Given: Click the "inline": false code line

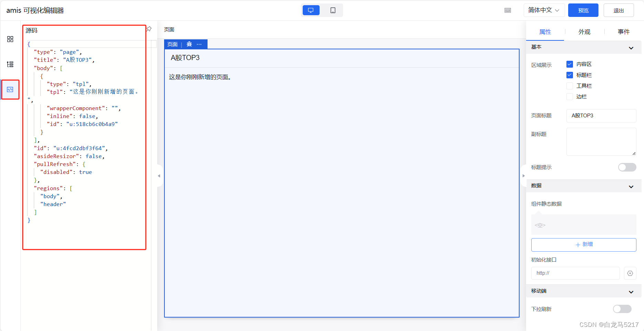Looking at the screenshot, I should click(x=72, y=116).
